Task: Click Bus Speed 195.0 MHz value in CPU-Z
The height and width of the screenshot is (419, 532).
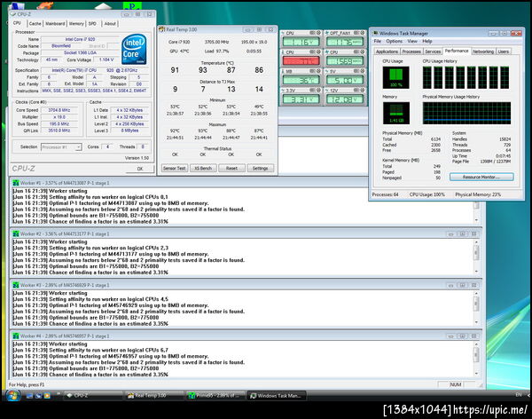Action: coord(59,123)
